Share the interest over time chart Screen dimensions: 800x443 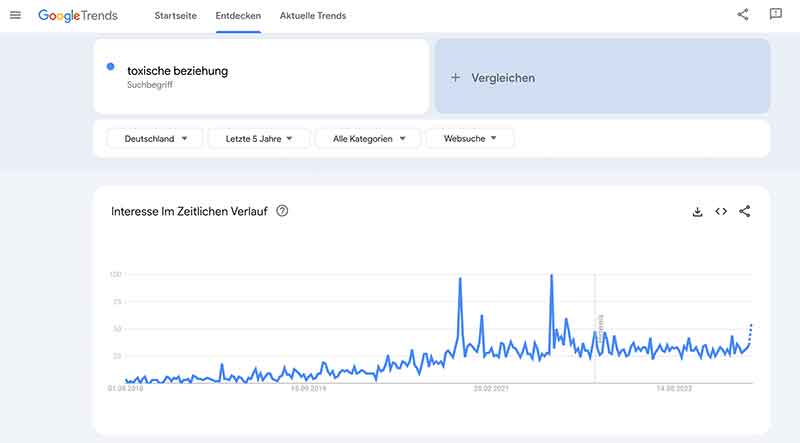pyautogui.click(x=745, y=211)
